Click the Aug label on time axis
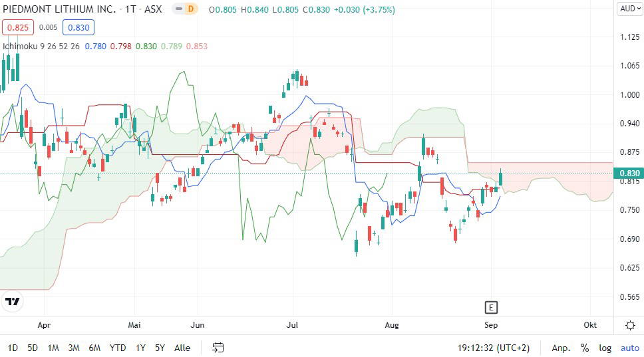Screen dimensions: 644x357 [x=391, y=325]
